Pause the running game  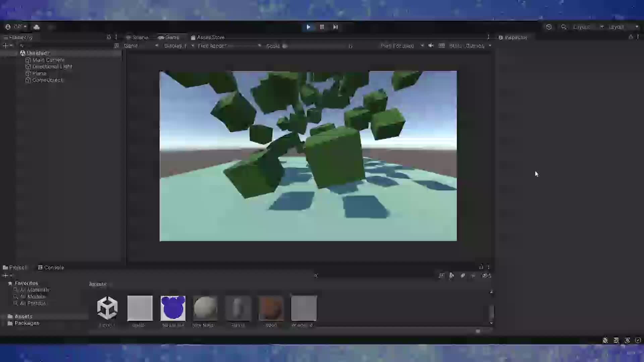click(322, 27)
